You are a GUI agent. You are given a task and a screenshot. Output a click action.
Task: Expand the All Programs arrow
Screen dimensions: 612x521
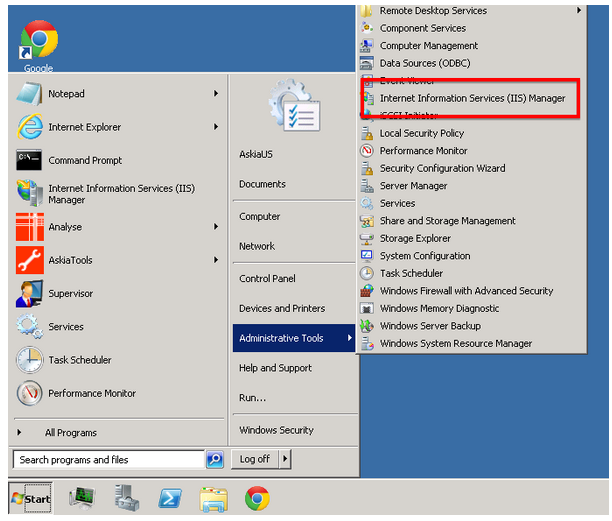point(19,432)
